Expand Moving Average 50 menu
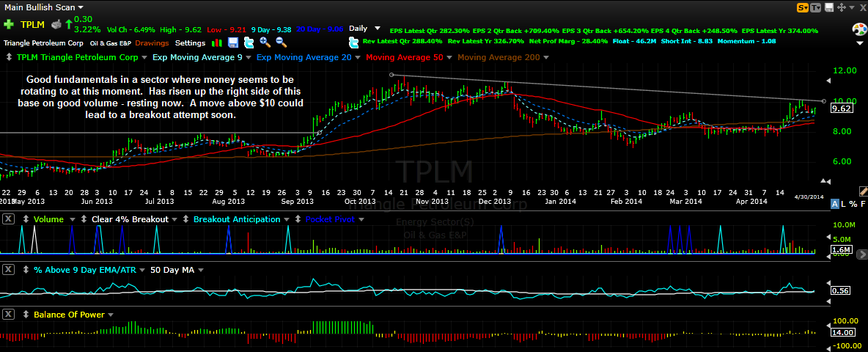Image resolution: width=868 pixels, height=352 pixels. click(x=449, y=57)
